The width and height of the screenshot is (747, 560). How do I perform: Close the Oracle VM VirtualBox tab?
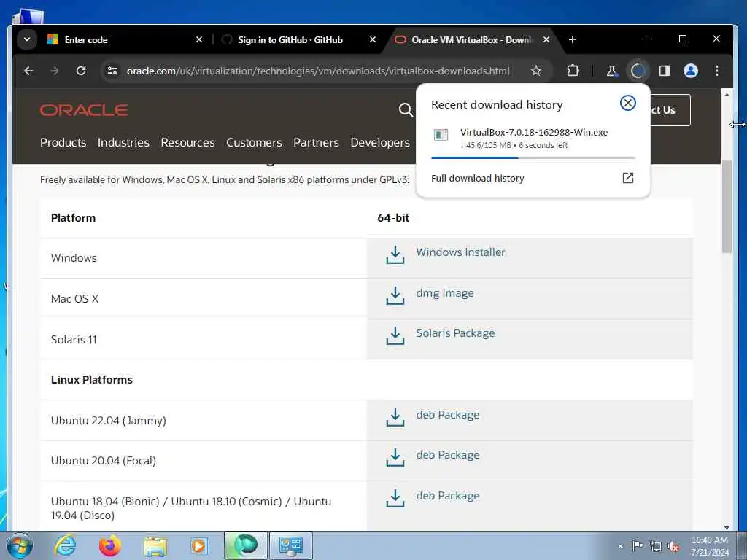pos(546,39)
